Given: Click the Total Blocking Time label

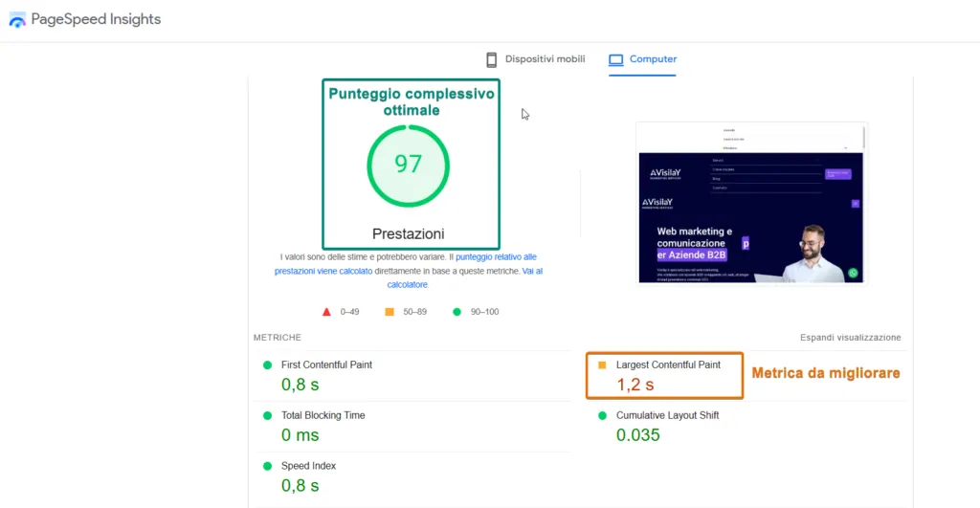Looking at the screenshot, I should (x=323, y=415).
